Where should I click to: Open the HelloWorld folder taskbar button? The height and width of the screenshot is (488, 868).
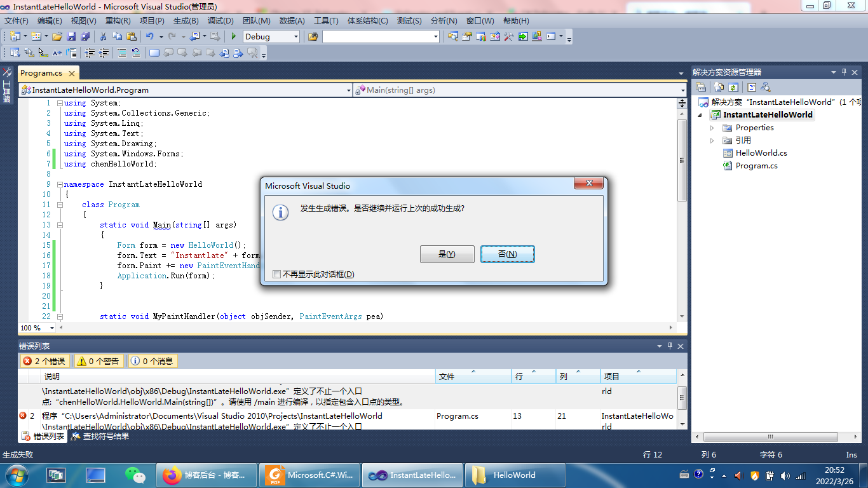coord(515,475)
